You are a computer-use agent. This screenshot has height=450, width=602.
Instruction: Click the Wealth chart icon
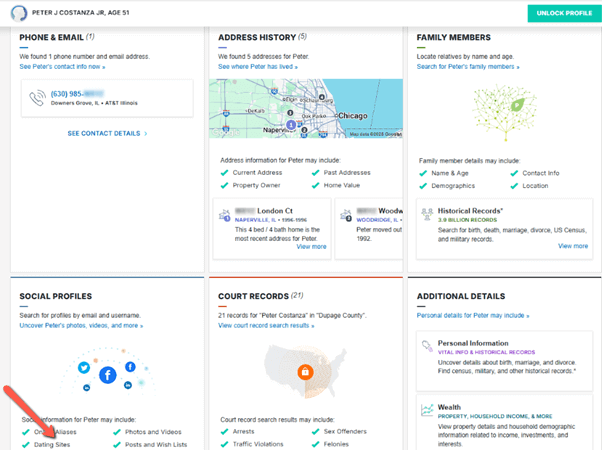[x=427, y=410]
